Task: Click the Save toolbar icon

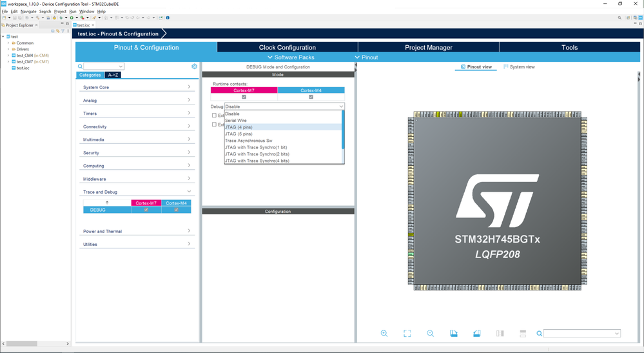Action: pyautogui.click(x=14, y=17)
